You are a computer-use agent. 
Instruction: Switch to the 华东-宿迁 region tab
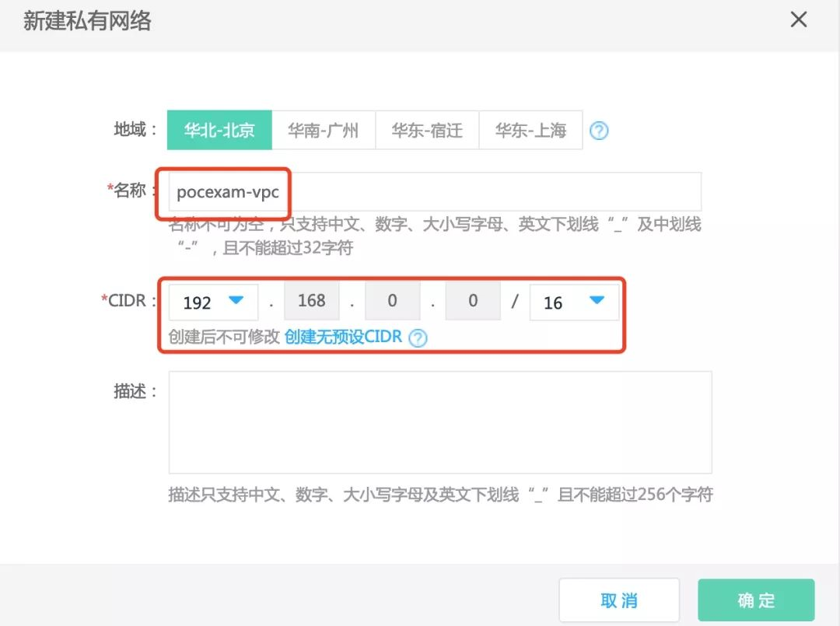pos(427,130)
